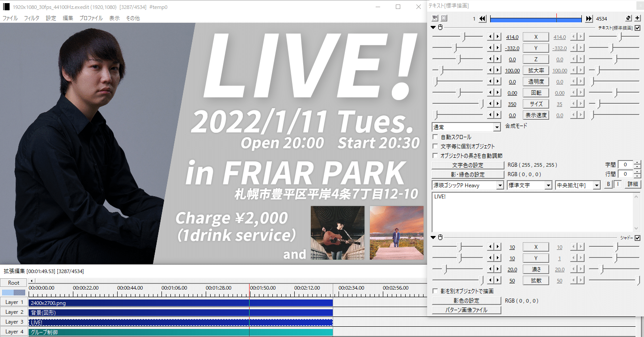Decrease 回転 with the left arrow
644x337 pixels.
click(491, 93)
